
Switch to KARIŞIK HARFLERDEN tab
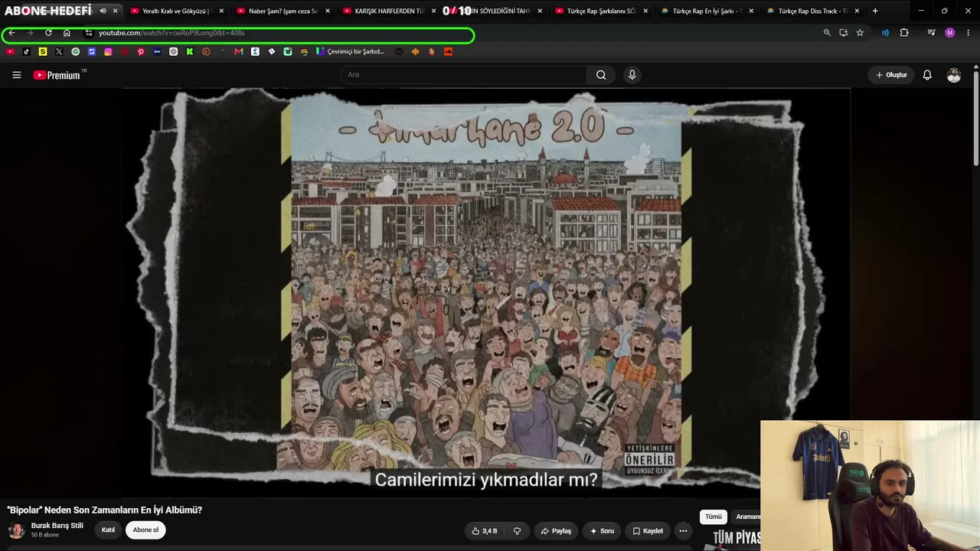click(388, 11)
